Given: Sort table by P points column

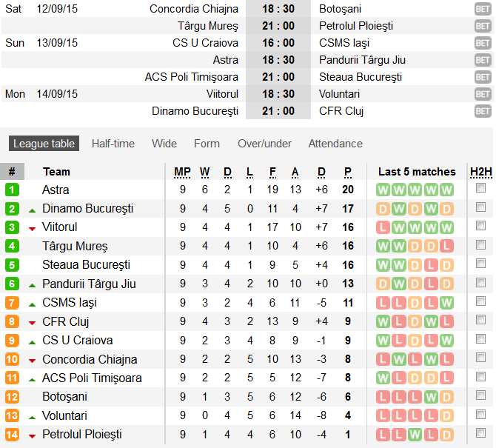Looking at the screenshot, I should pos(348,172).
